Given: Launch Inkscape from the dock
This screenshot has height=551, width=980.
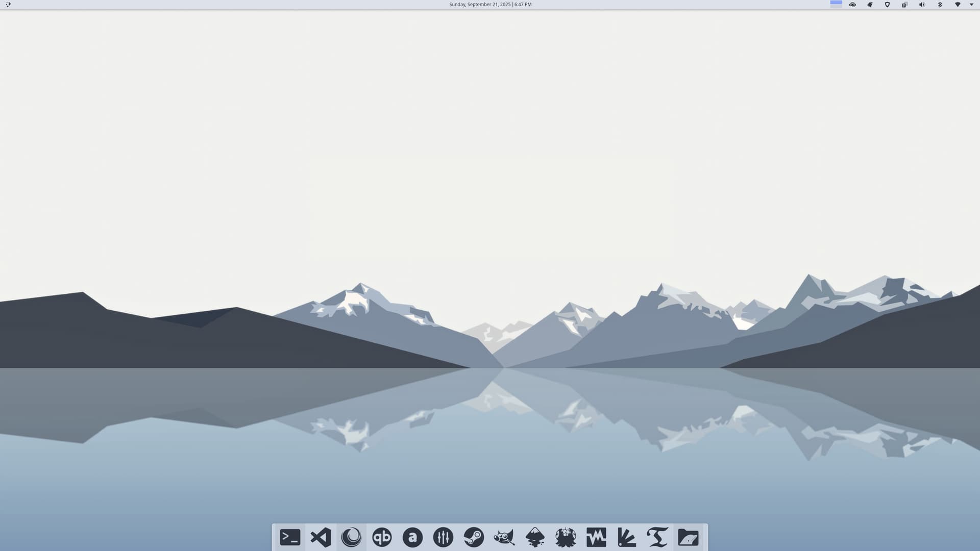Looking at the screenshot, I should (535, 537).
